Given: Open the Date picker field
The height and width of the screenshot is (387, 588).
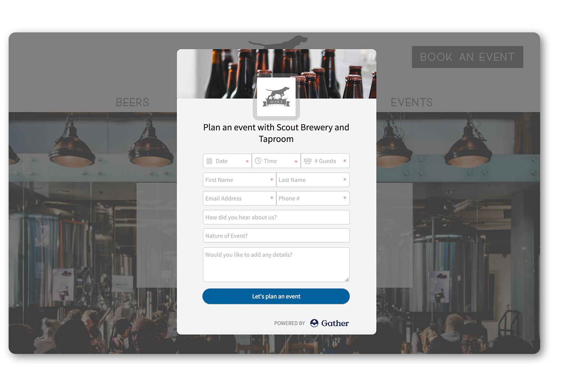Looking at the screenshot, I should pos(227,161).
